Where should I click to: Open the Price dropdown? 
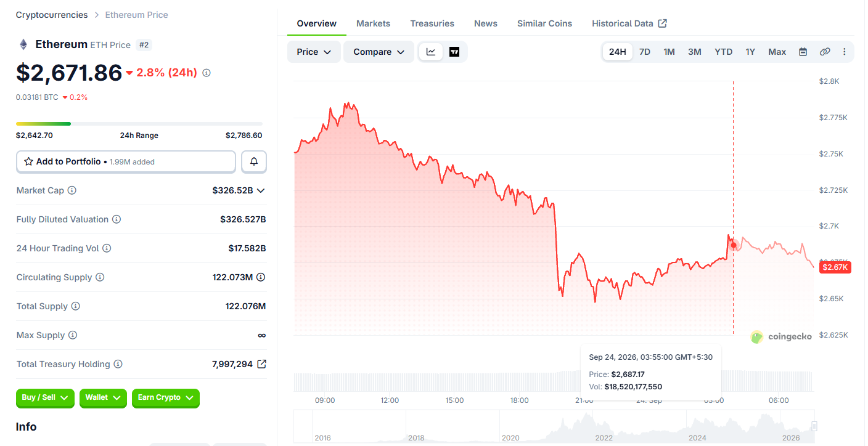pyautogui.click(x=314, y=52)
